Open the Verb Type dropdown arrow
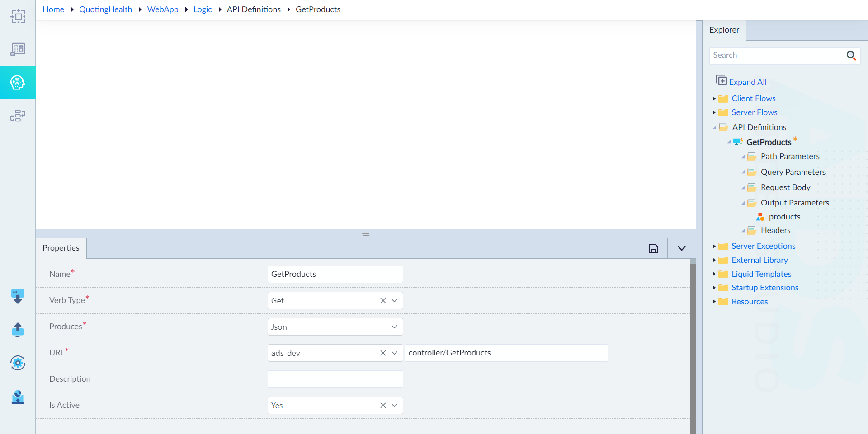The width and height of the screenshot is (868, 434). click(395, 301)
